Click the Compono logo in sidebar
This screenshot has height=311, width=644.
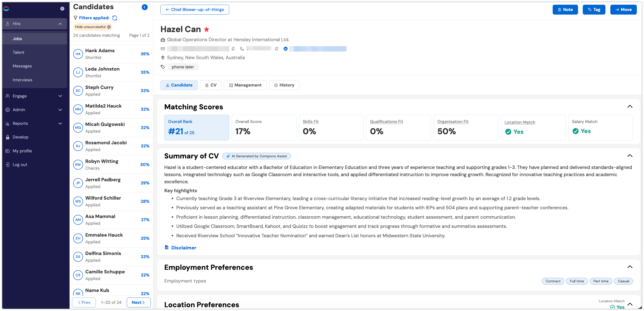tap(6, 9)
